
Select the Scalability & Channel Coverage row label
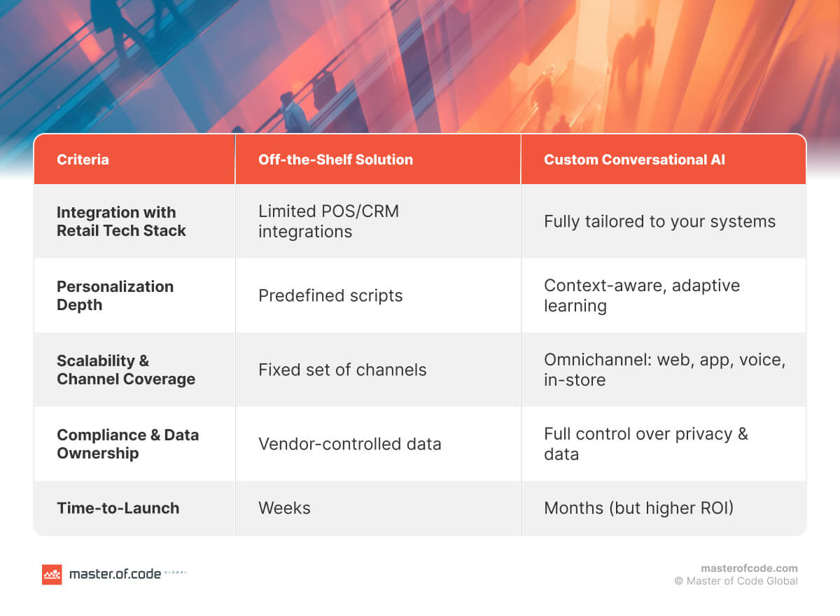coord(126,370)
